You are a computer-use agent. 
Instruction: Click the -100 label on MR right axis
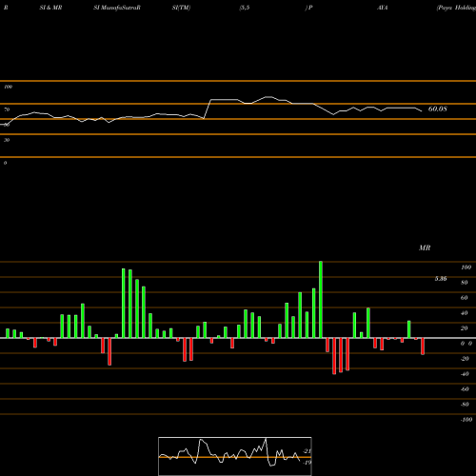tap(466, 420)
